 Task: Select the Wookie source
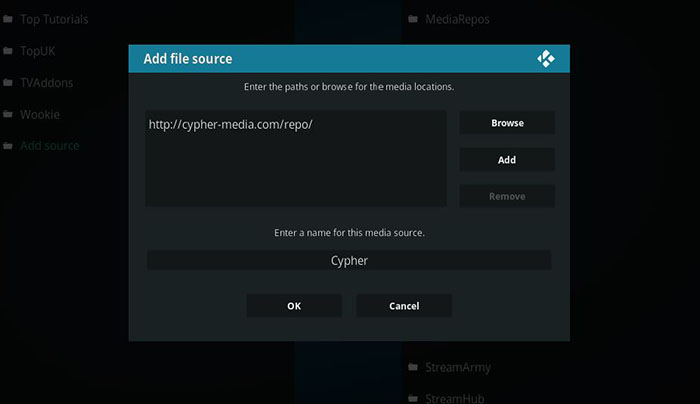click(x=40, y=114)
